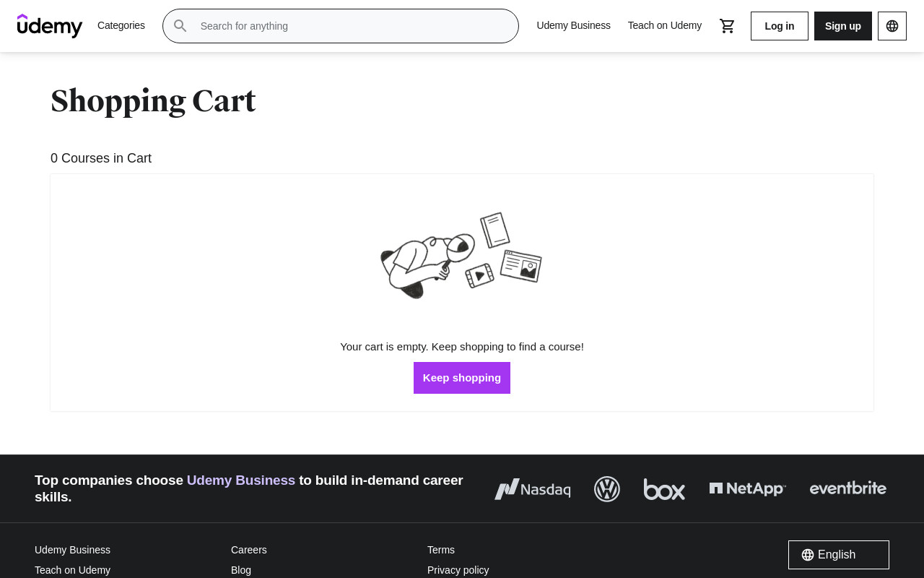
Task: Choose the NetApp logo in footer banner
Action: 747,489
